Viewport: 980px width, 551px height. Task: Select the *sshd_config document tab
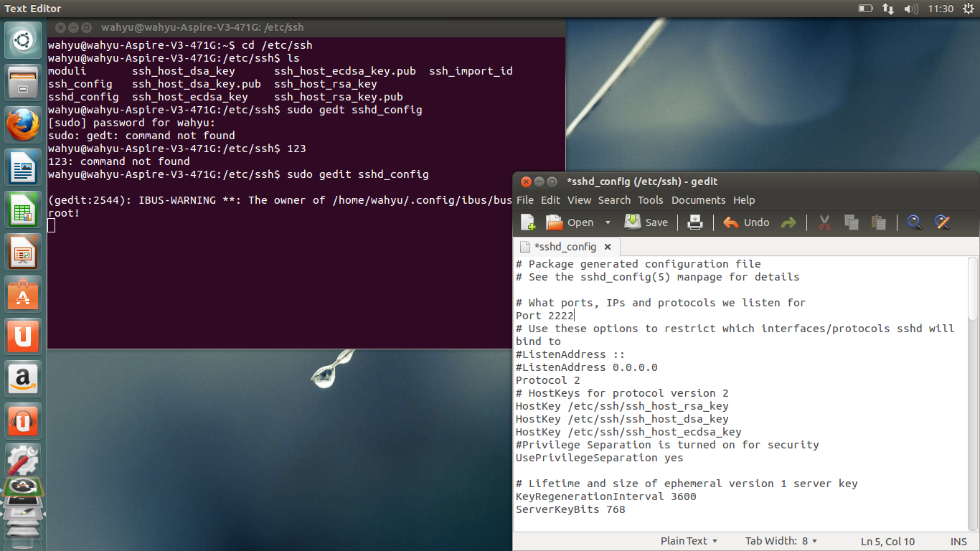click(566, 247)
